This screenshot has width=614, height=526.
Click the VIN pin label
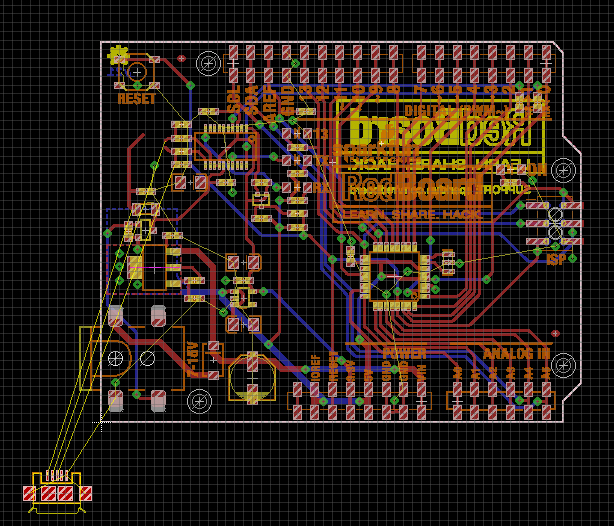[421, 371]
